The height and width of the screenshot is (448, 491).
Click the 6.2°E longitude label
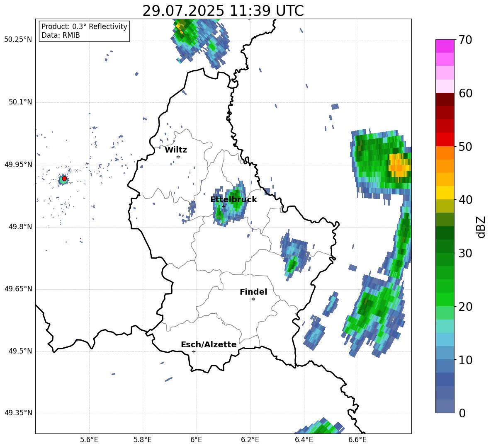point(250,440)
